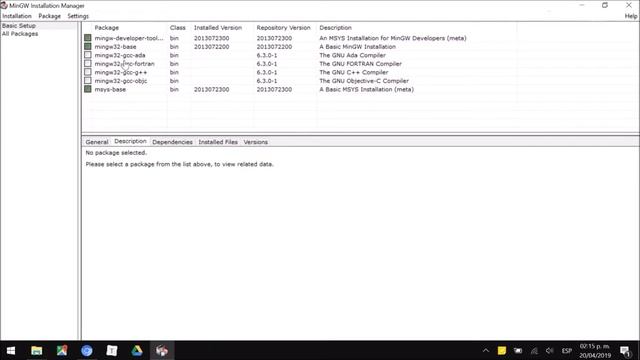Click the Repository Version column header

tap(283, 28)
